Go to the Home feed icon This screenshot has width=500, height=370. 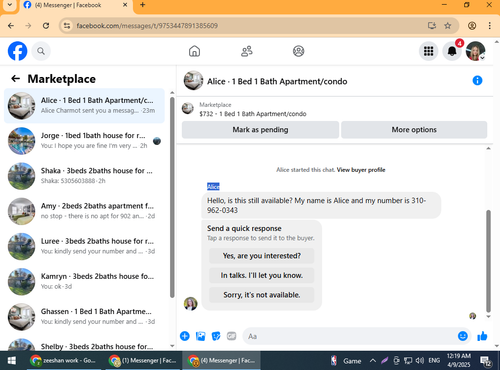tap(194, 51)
